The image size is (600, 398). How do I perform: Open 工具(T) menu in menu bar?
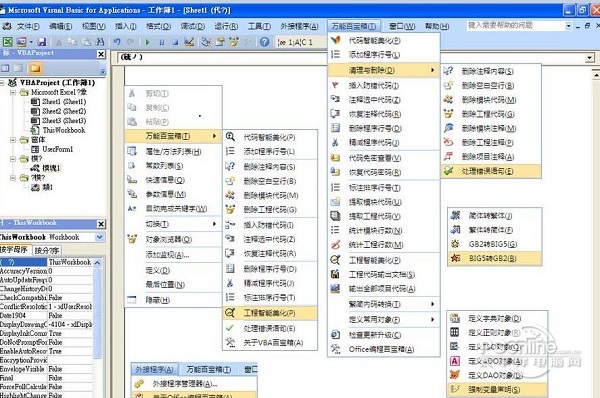click(259, 26)
